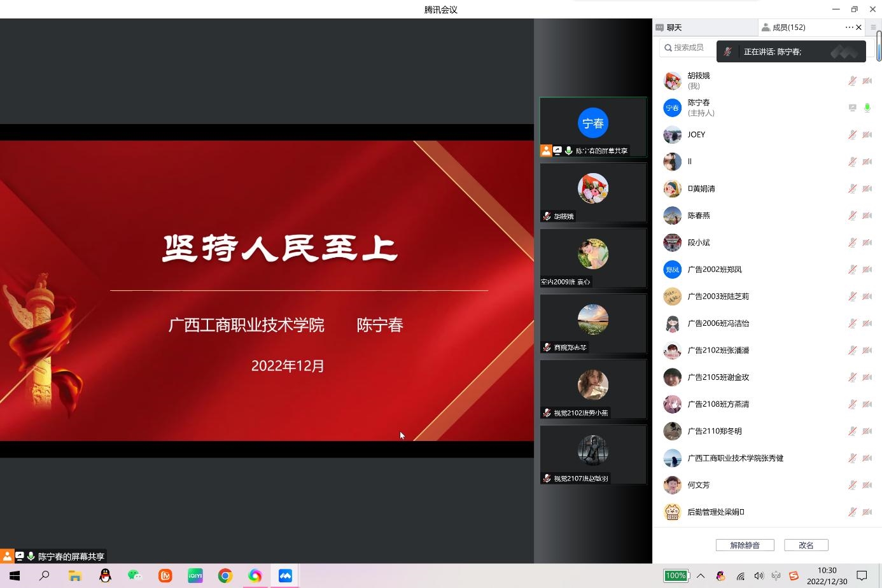Click the 解除静音 unmute button

tap(745, 545)
